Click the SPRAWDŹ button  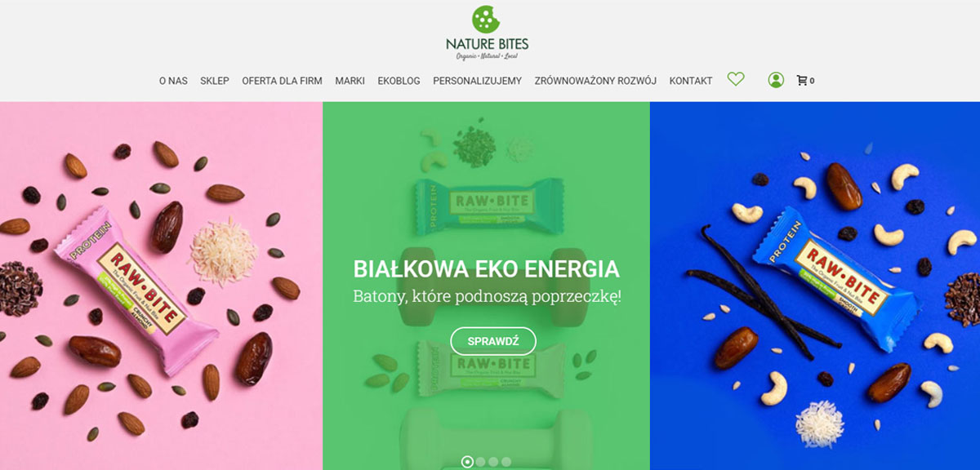click(x=493, y=341)
